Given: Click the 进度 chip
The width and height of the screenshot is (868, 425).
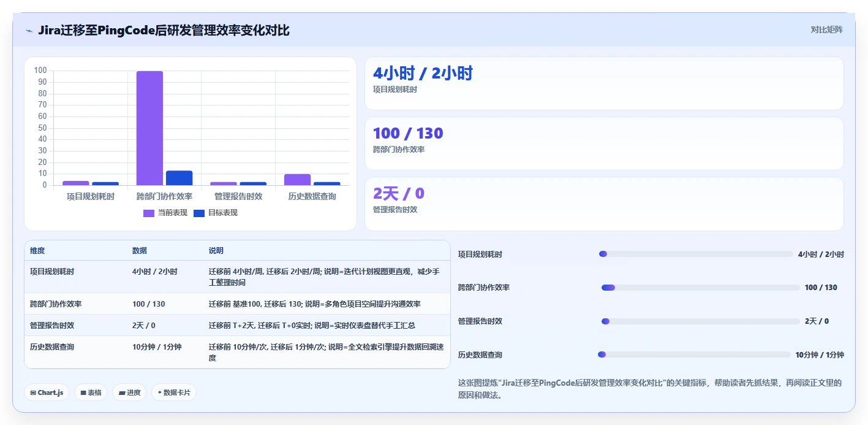Looking at the screenshot, I should [x=129, y=392].
